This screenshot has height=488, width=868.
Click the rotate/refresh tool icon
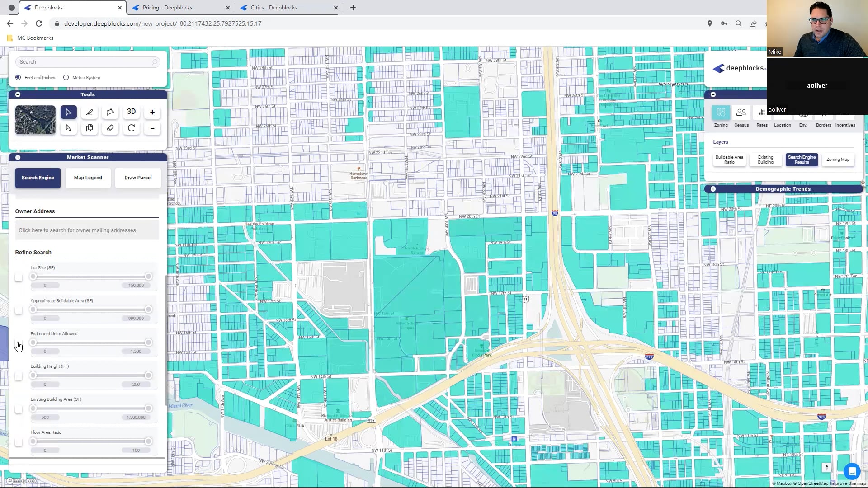click(x=131, y=128)
